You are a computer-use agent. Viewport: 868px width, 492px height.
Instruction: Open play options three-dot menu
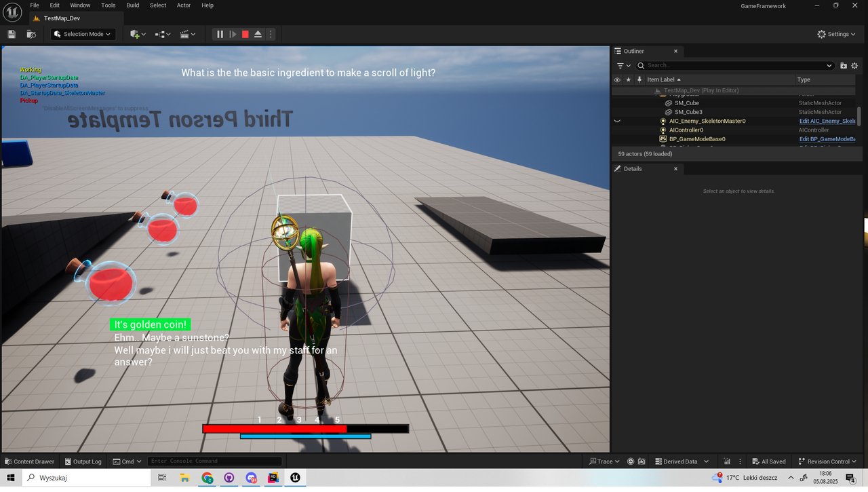pos(271,34)
